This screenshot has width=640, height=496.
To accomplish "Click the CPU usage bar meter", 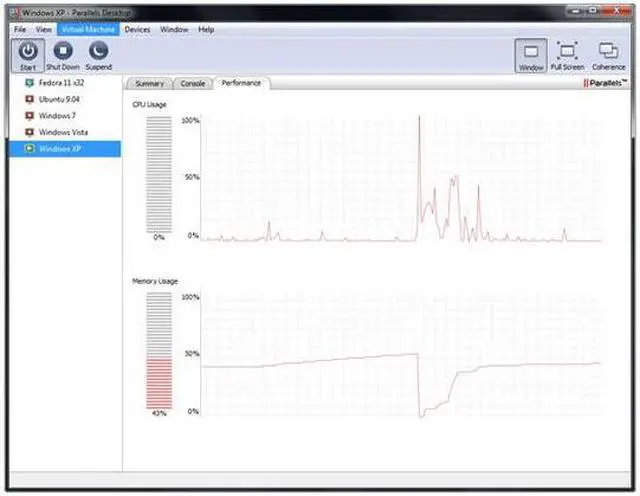I will coord(159,175).
